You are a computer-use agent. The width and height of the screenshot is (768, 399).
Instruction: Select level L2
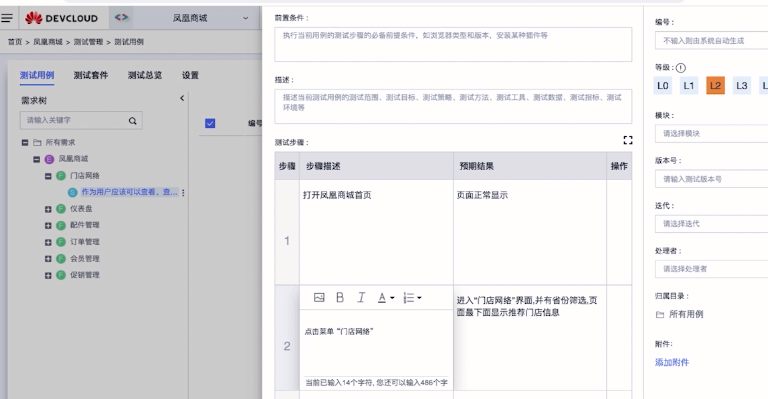pyautogui.click(x=716, y=86)
